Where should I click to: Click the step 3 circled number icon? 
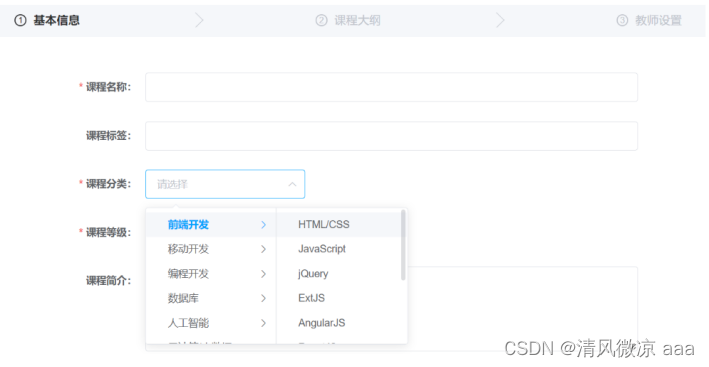[622, 20]
